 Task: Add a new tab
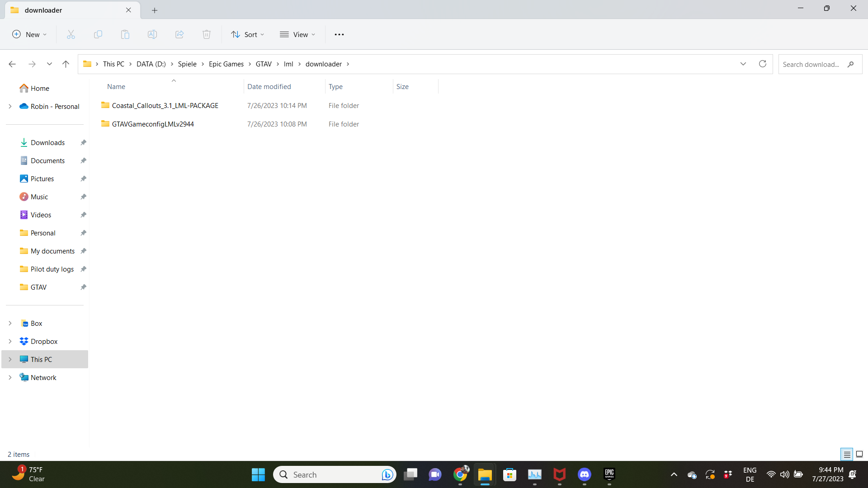155,10
